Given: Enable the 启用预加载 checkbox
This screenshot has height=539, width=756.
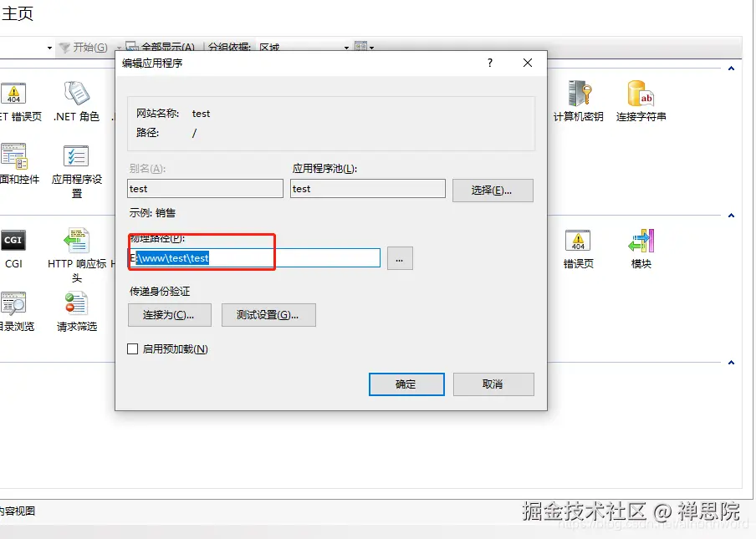Looking at the screenshot, I should point(131,348).
